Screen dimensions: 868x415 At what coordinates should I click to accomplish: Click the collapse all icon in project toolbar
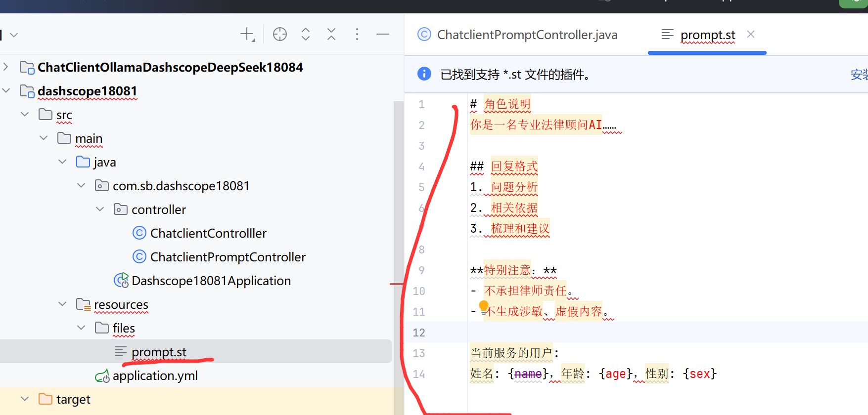331,34
